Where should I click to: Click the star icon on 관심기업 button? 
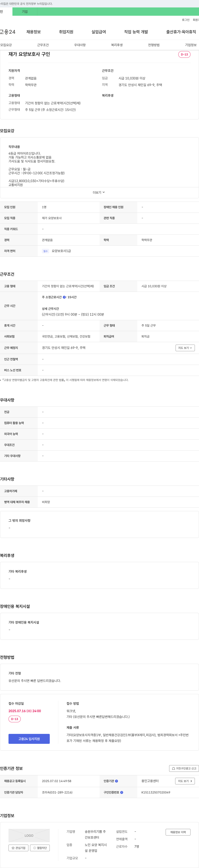13,848
